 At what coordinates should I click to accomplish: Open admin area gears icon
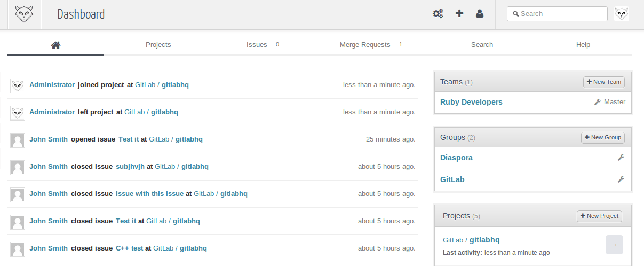pos(438,14)
